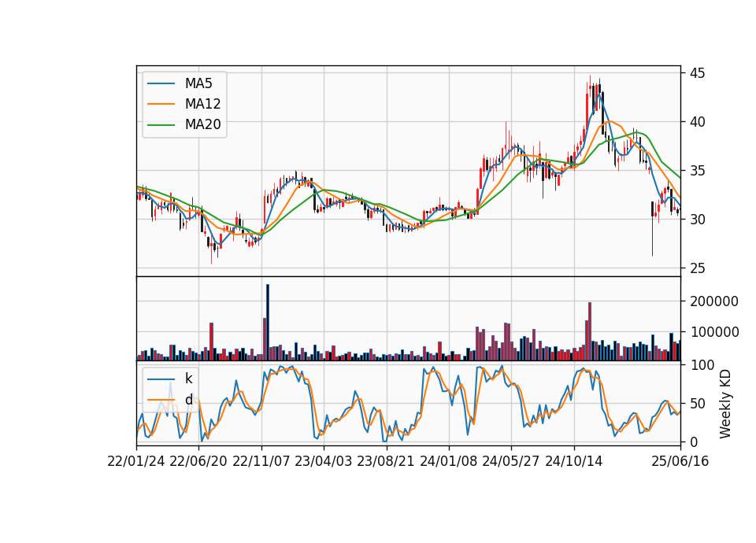Click the d legend label

point(188,400)
